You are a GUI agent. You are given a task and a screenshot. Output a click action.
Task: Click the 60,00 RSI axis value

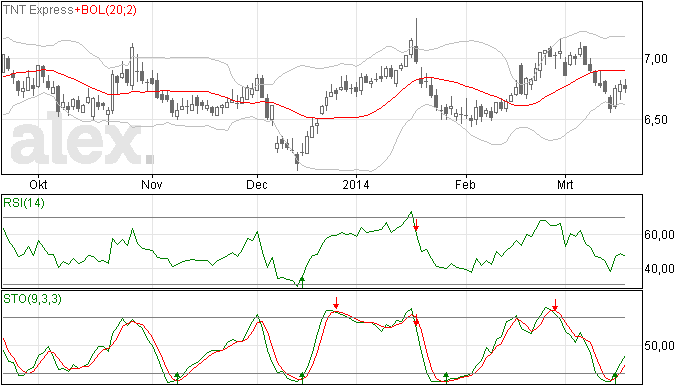point(659,235)
